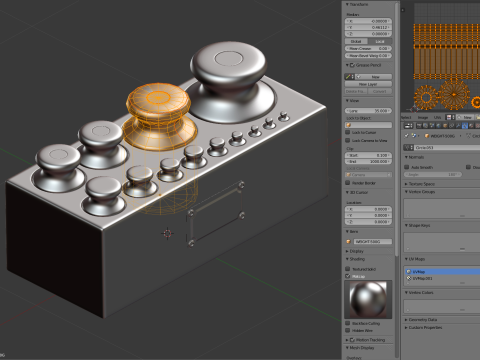Image resolution: width=480 pixels, height=360 pixels.
Task: Enable Lock Camera to View checkbox
Action: pyautogui.click(x=348, y=140)
